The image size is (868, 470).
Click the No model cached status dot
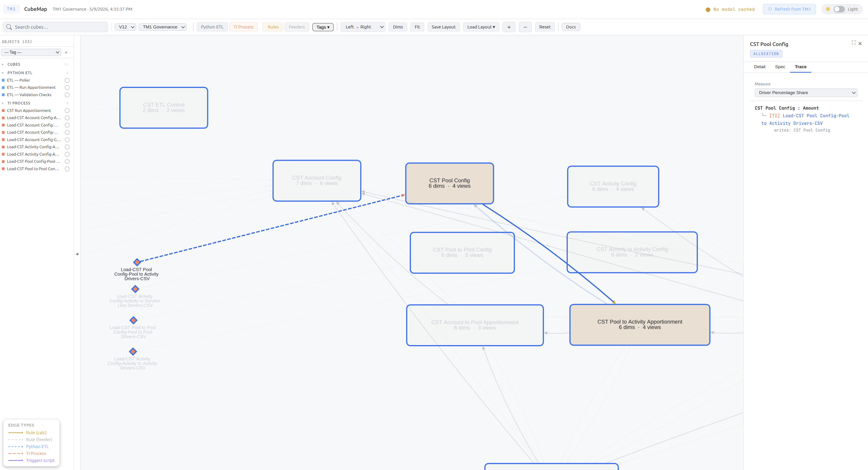(x=708, y=9)
